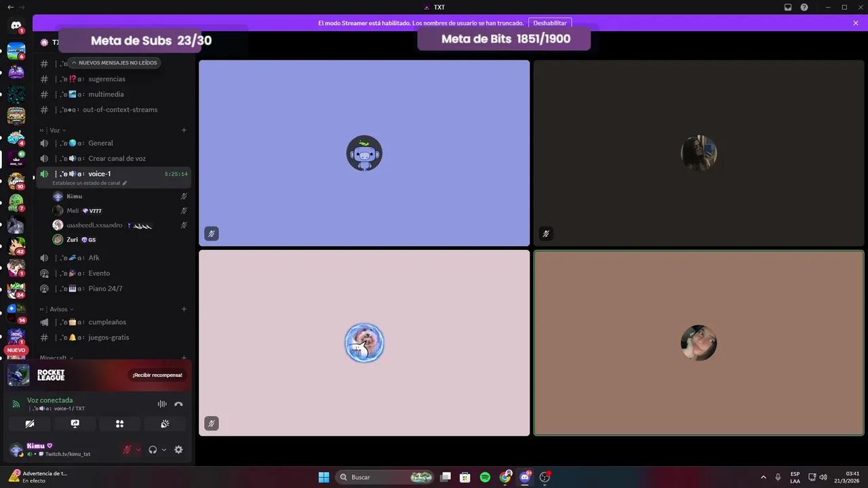
Task: Select user Kimu in voice-1 list
Action: [119, 197]
